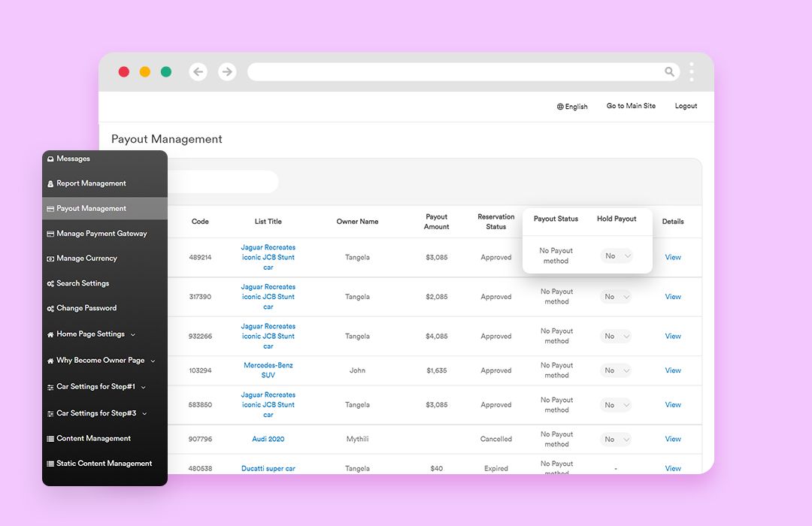
Task: Open Hold Payout dropdown for code 907796
Action: pos(616,439)
